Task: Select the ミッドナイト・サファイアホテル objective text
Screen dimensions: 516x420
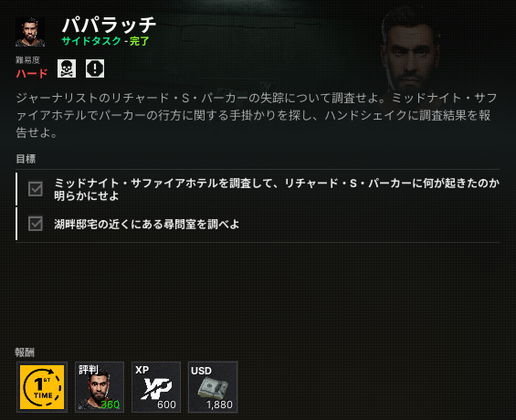Action: (277, 189)
